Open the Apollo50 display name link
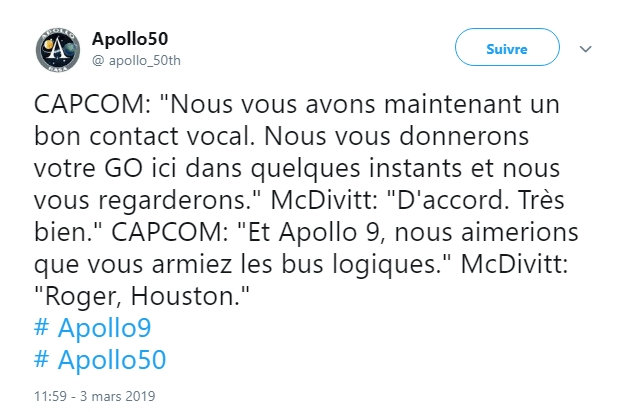This screenshot has height=412, width=630. pos(130,39)
